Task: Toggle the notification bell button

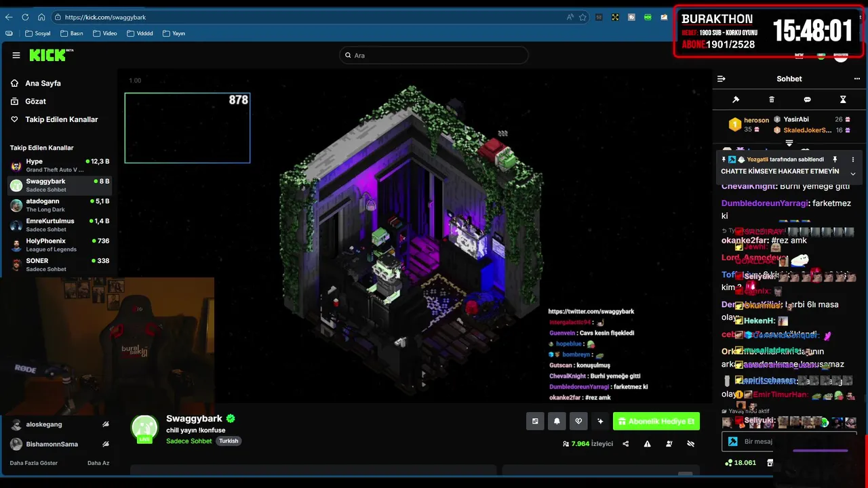Action: pos(557,421)
